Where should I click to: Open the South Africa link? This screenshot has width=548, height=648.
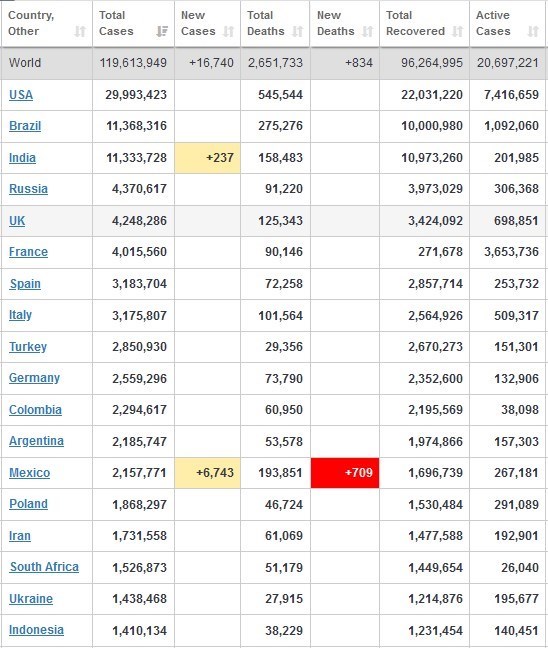pyautogui.click(x=44, y=567)
